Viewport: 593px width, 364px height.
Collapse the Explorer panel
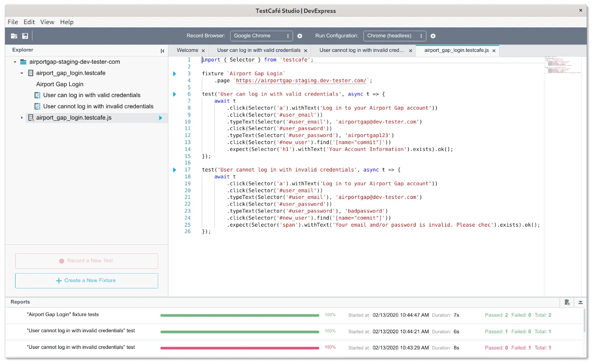(162, 51)
